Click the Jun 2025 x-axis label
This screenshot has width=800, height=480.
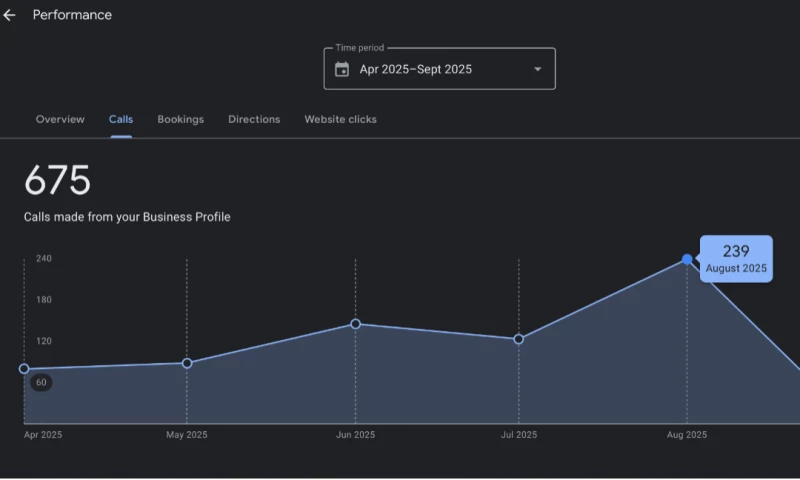355,435
